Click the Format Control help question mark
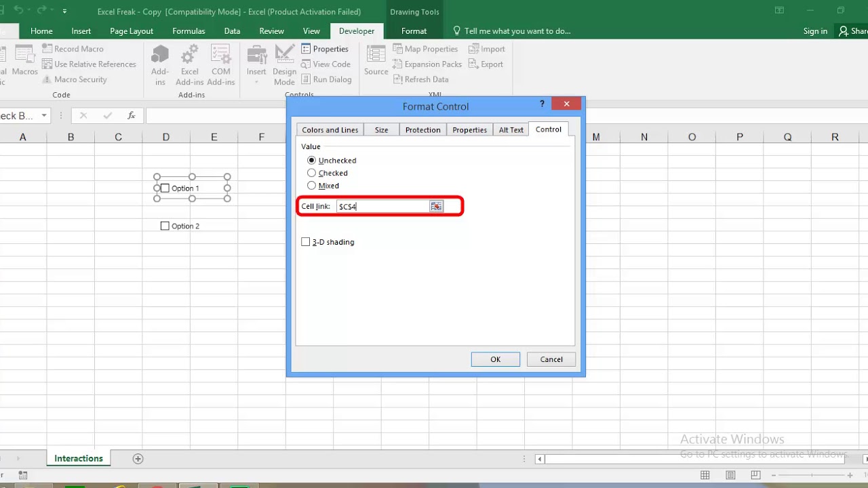The height and width of the screenshot is (488, 868). pyautogui.click(x=542, y=104)
